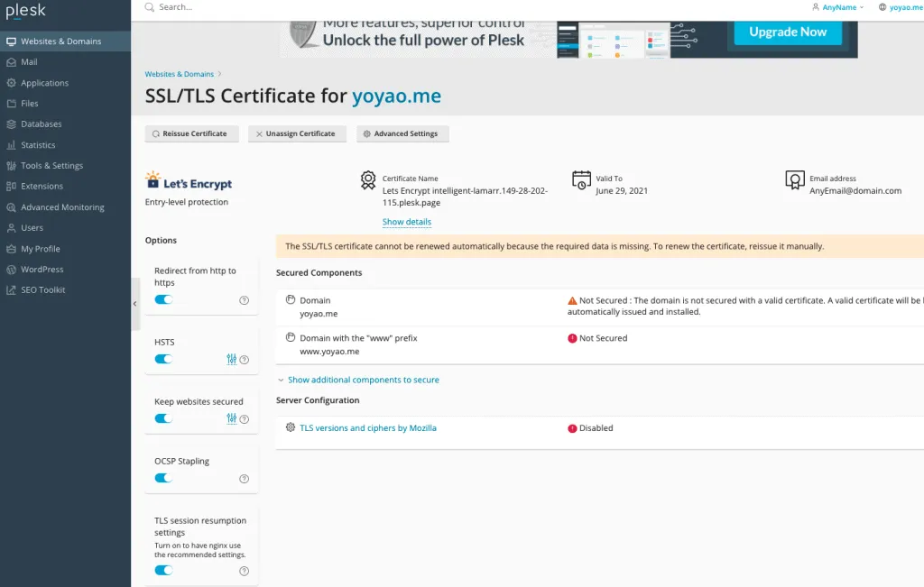Expand Show additional components to secure
This screenshot has width=924, height=587.
click(360, 380)
